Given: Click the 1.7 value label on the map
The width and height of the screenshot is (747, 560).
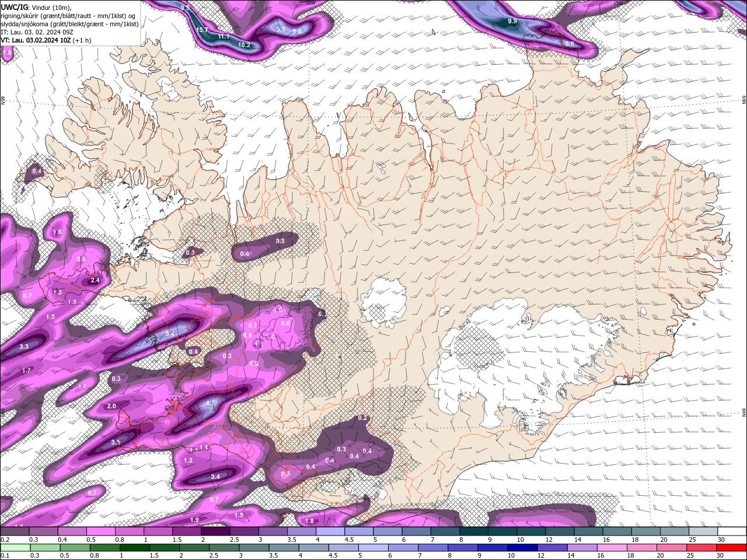Looking at the screenshot, I should [26, 371].
